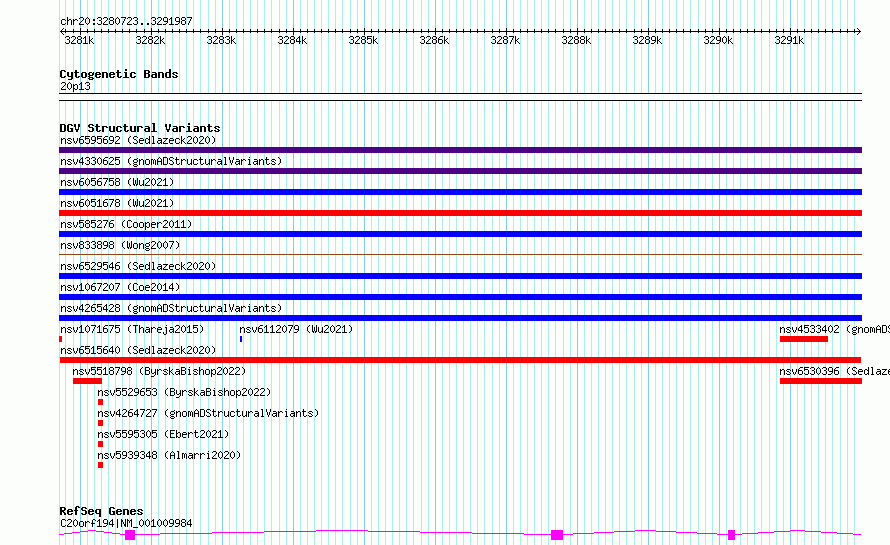Click the chr20:3280723..3291987 coordinate label

click(x=126, y=21)
